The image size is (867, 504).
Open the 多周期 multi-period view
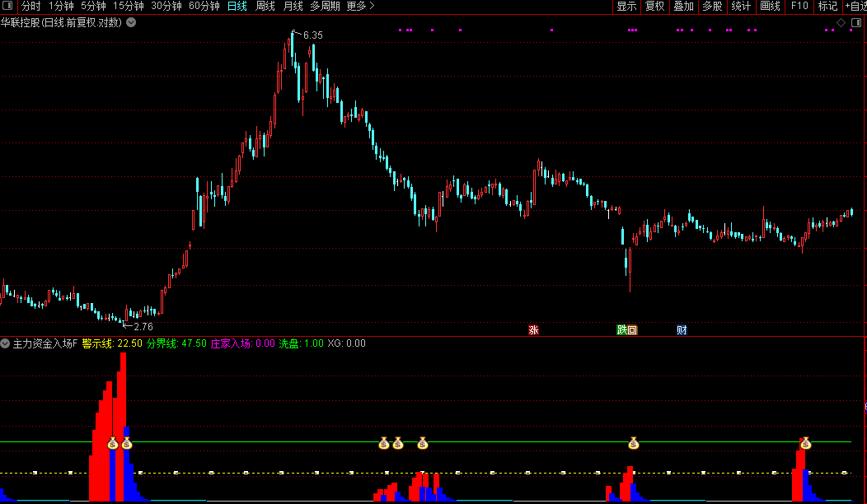pos(325,6)
